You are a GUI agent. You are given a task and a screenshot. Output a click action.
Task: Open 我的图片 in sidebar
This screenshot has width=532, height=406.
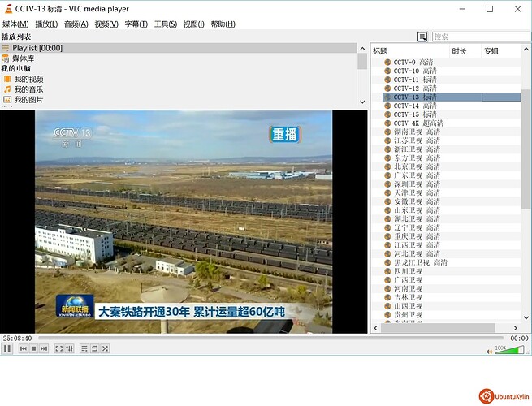tap(29, 100)
